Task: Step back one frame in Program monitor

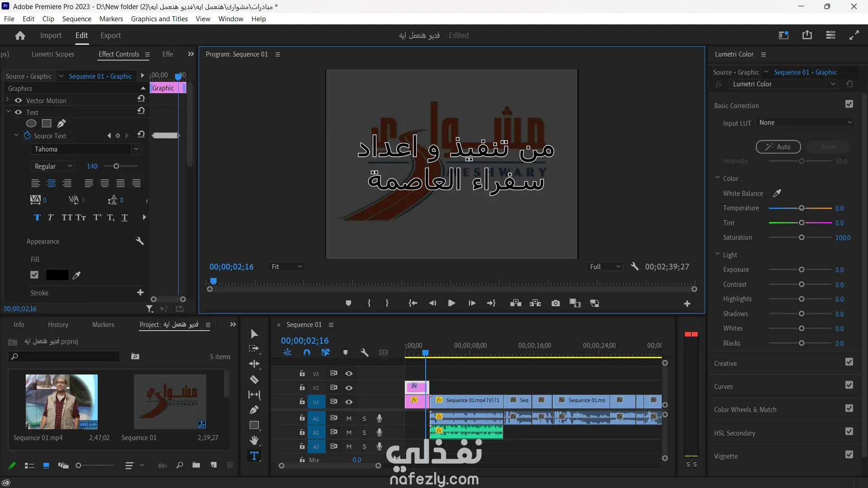Action: click(x=432, y=303)
